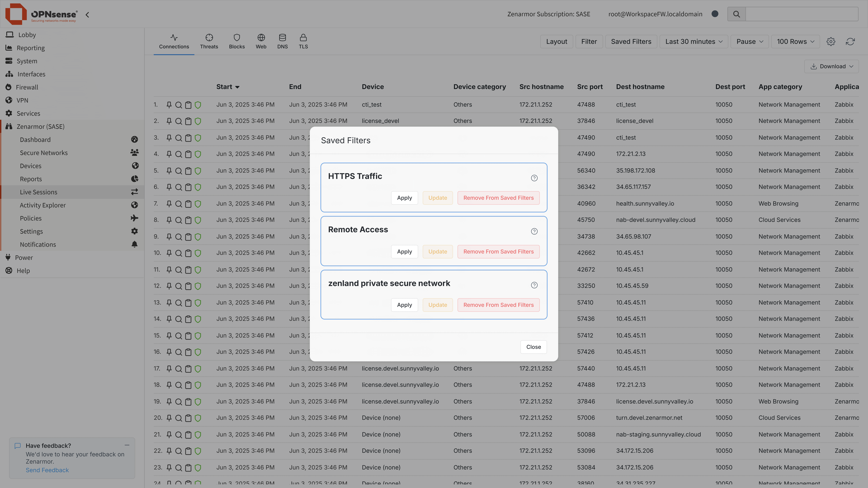Open the Help sidebar item

pos(23,271)
